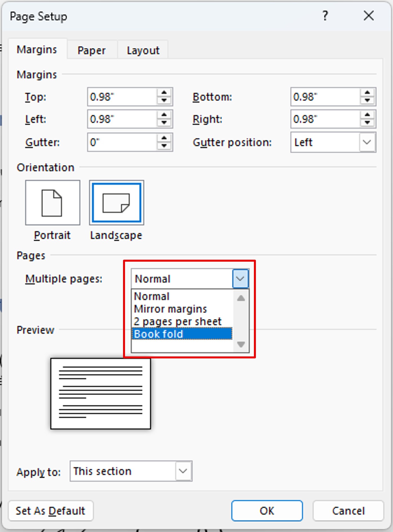The width and height of the screenshot is (393, 532).
Task: Select the Portrait orientation icon
Action: point(53,203)
